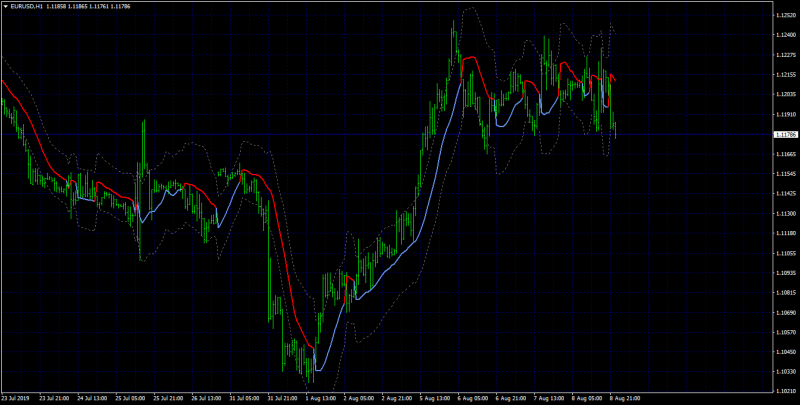Viewport: 800px width, 405px height.
Task: Click the 5 Aug 13:00 time label
Action: click(434, 398)
